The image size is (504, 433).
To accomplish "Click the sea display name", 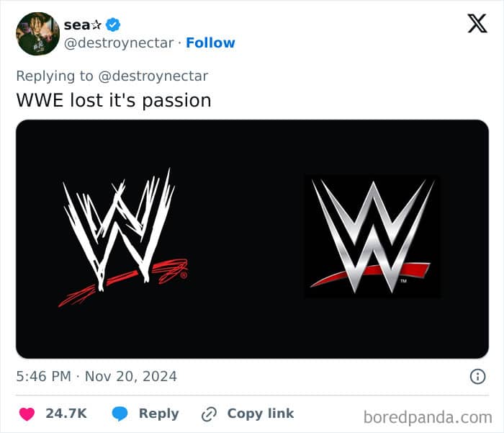I will click(77, 25).
